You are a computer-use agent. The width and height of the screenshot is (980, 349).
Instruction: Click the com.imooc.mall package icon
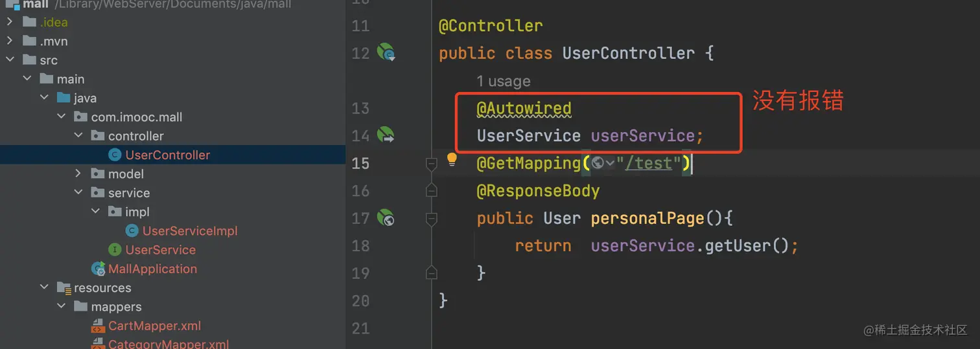tap(81, 117)
